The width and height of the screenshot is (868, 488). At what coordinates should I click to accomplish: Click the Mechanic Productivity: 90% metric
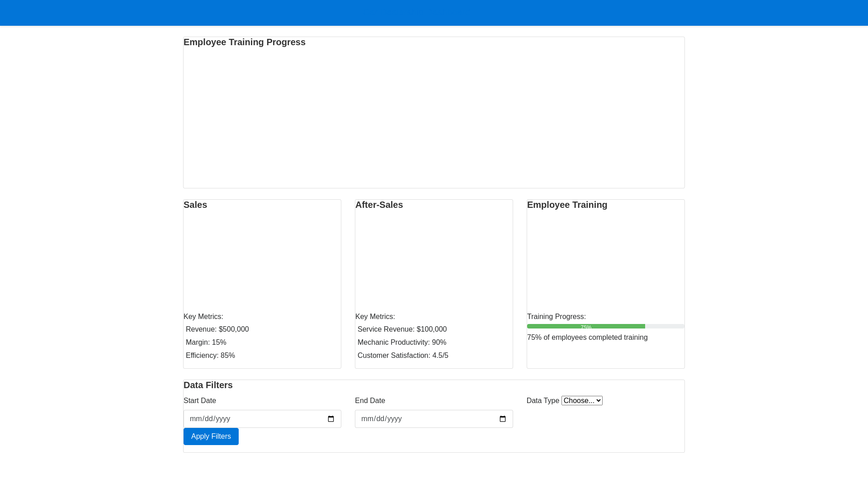[401, 343]
